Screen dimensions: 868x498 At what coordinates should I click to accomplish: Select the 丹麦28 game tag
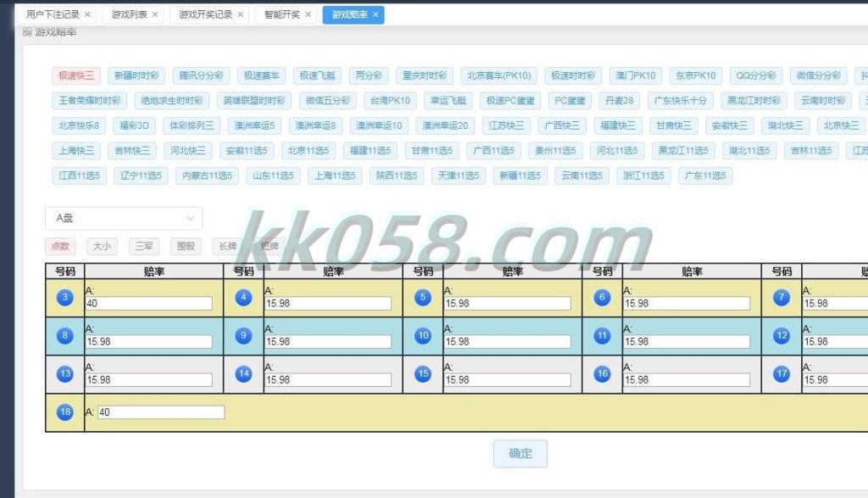(619, 100)
